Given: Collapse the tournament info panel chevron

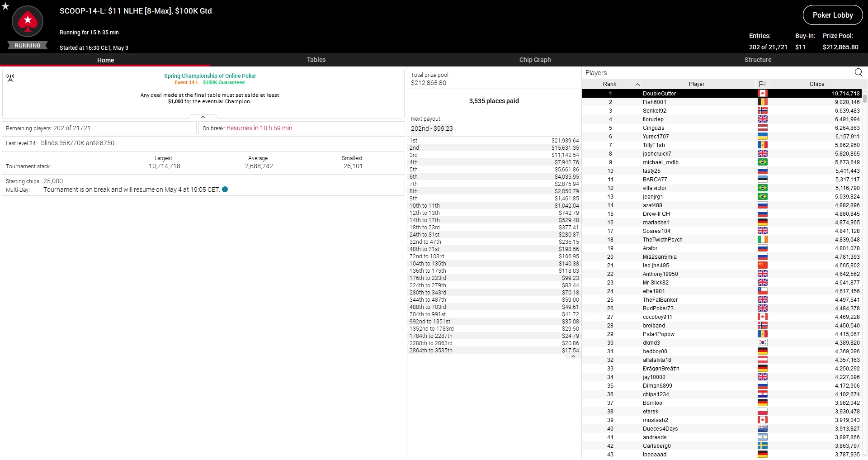Looking at the screenshot, I should (203, 117).
